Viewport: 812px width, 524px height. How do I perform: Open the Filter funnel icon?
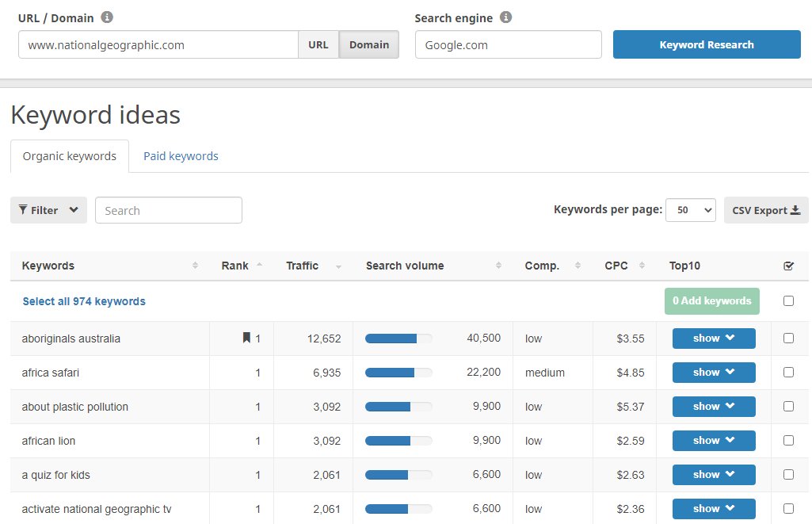(x=23, y=210)
